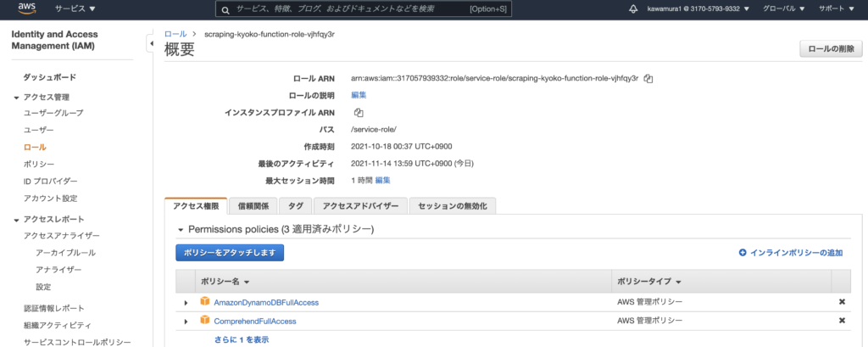The width and height of the screenshot is (868, 347).
Task: Open the kawamura1 account dropdown
Action: click(698, 8)
